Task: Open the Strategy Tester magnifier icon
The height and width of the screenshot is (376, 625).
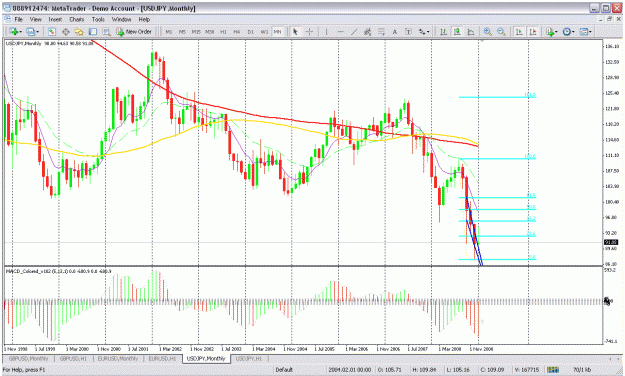Action: coord(106,31)
